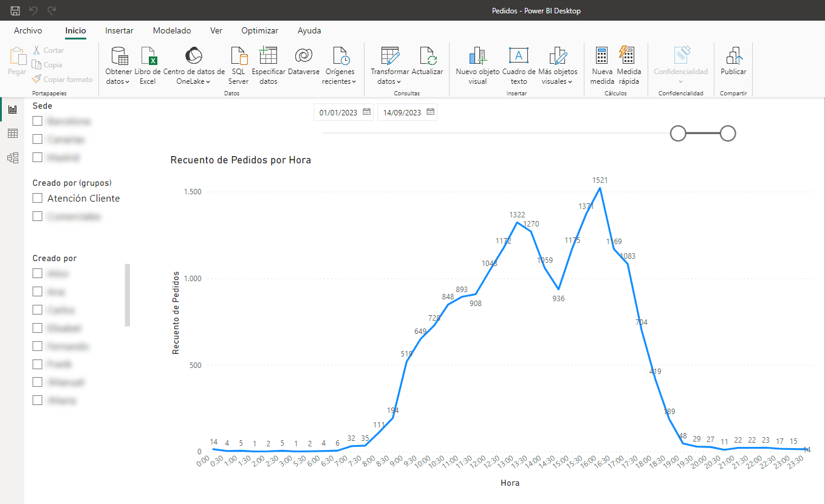Open the Optimizar ribbon tab
Screen dimensions: 825x504
point(259,30)
